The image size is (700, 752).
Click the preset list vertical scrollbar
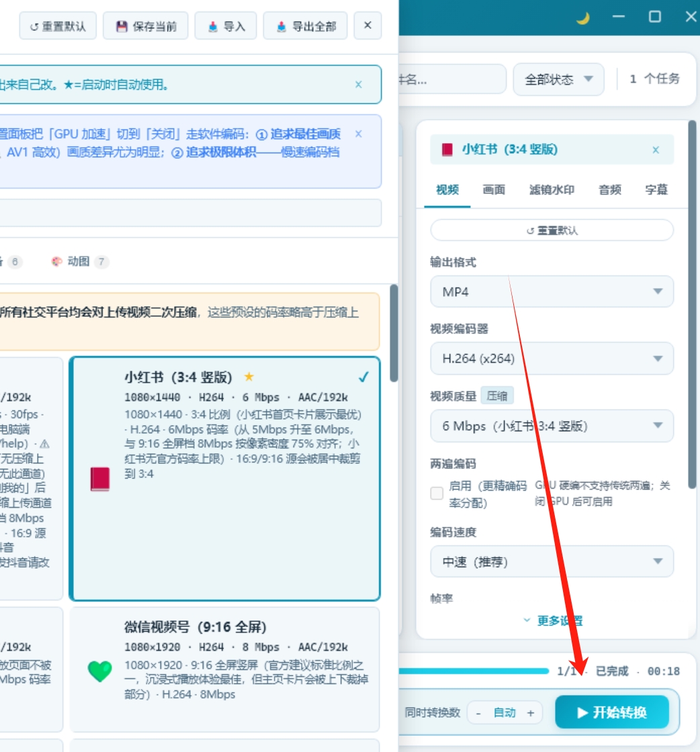394,333
